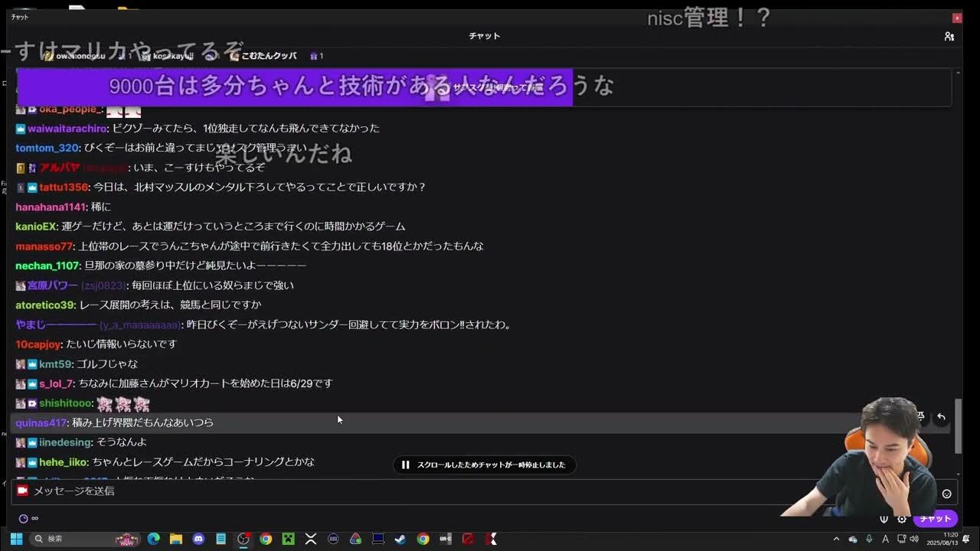Open chat settings gear icon
Screen dimensions: 980x551
(x=902, y=519)
